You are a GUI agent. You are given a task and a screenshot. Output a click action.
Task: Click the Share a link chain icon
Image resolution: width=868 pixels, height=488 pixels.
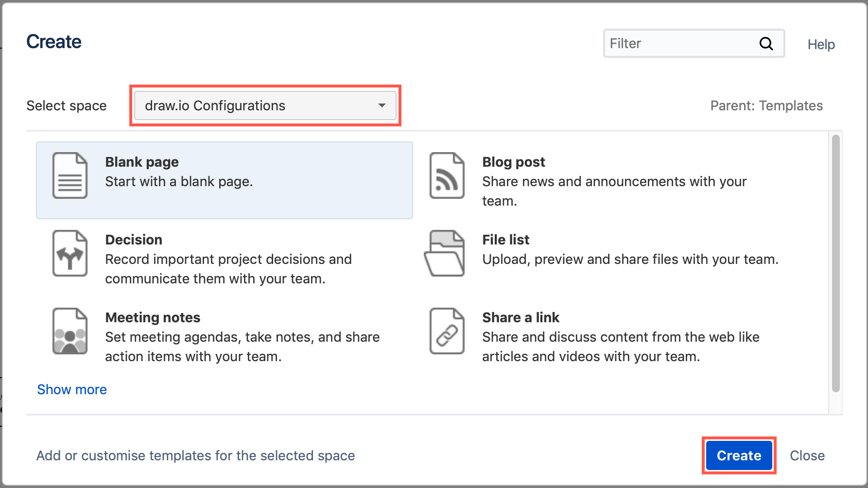(446, 331)
